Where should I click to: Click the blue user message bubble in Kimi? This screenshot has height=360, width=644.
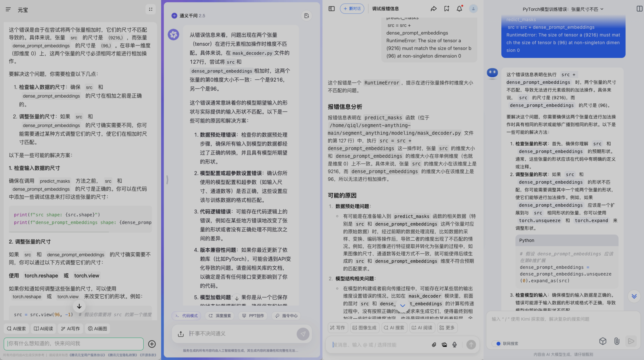pyautogui.click(x=563, y=36)
